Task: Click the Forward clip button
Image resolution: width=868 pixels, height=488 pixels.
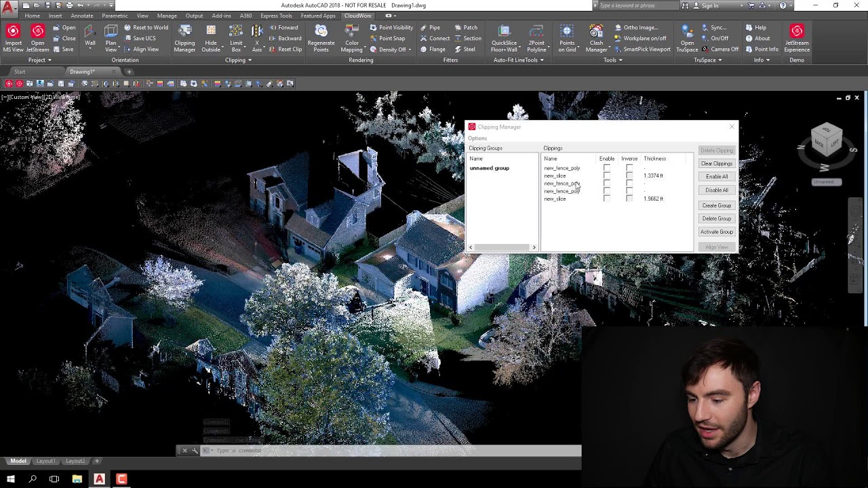Action: point(283,28)
